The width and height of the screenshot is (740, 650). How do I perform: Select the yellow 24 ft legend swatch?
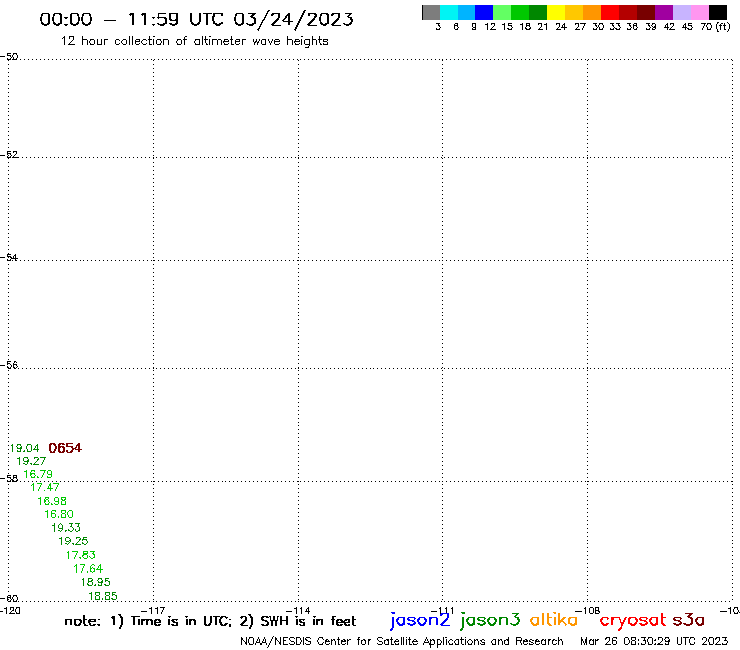556,13
